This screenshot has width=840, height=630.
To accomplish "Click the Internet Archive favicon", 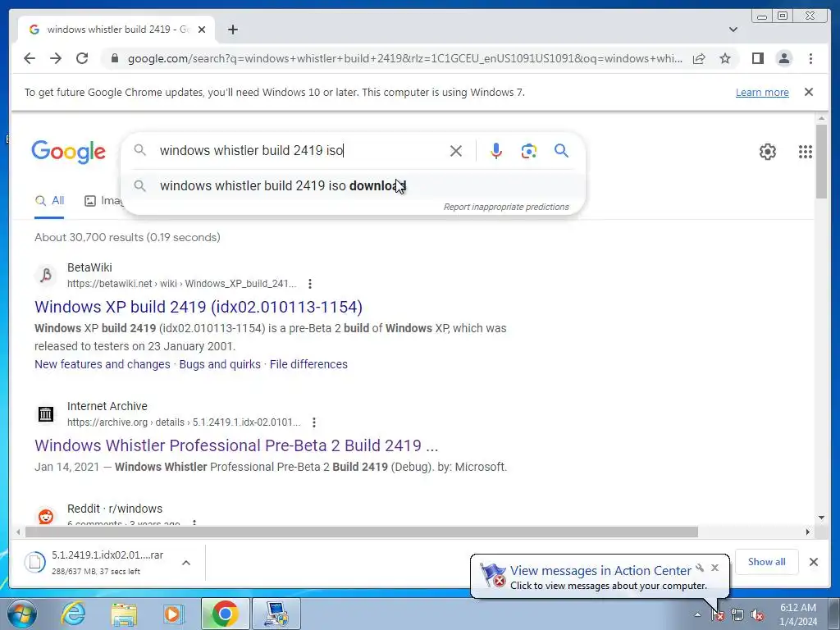I will pyautogui.click(x=46, y=414).
